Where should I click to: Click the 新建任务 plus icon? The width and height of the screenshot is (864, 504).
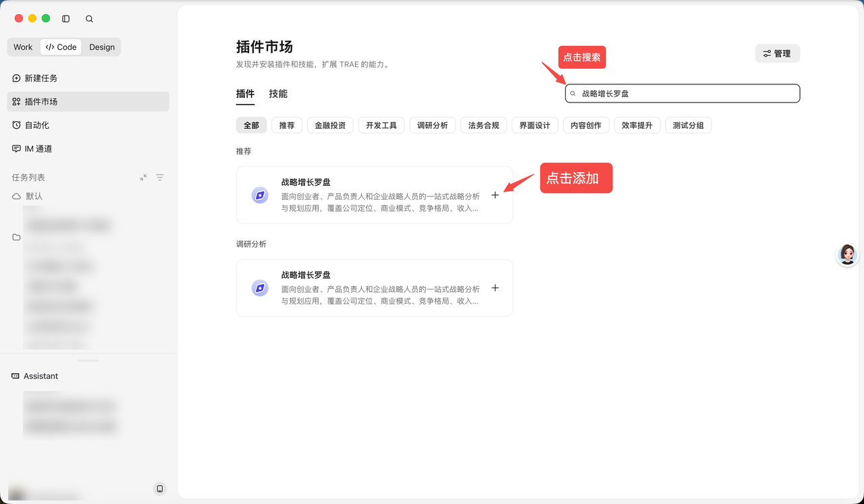pyautogui.click(x=17, y=78)
